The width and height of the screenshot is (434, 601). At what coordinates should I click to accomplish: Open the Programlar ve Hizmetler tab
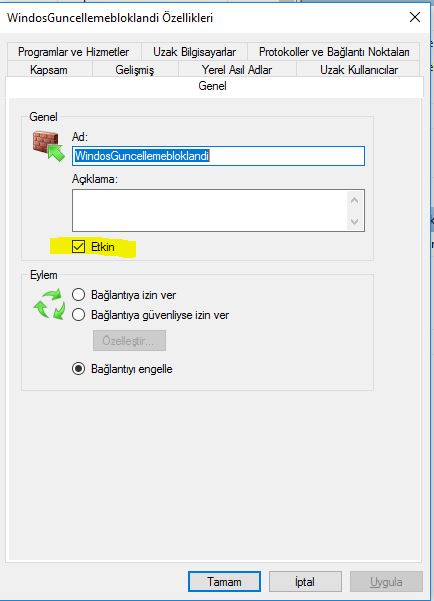[x=74, y=52]
